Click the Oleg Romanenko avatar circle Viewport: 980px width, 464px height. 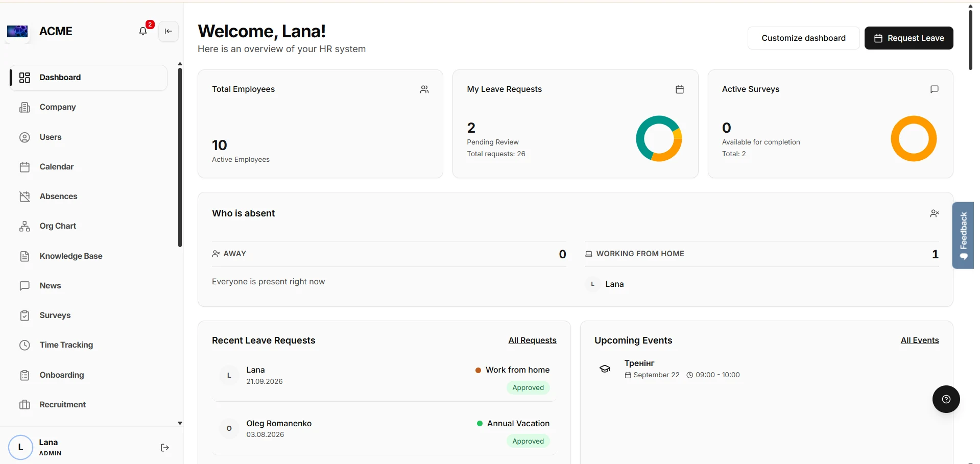pos(229,429)
